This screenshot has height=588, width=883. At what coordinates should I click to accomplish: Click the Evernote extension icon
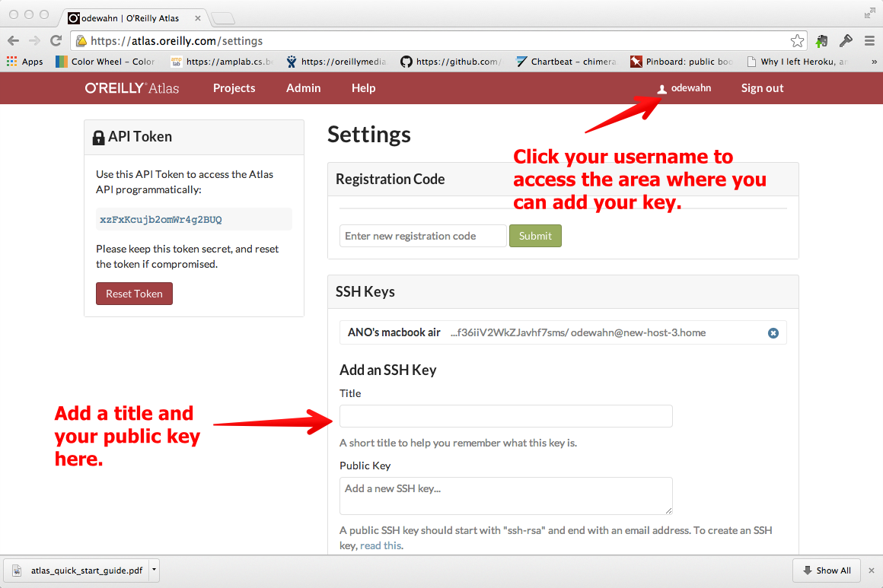(x=822, y=40)
